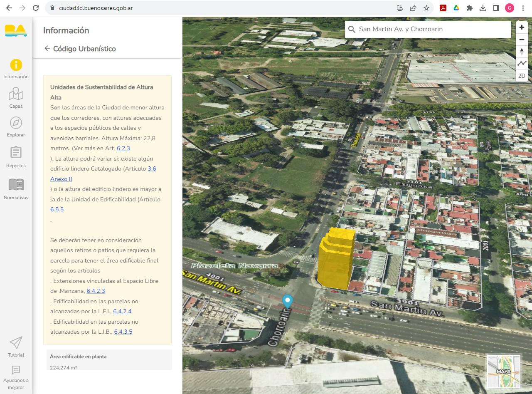The width and height of the screenshot is (532, 394).
Task: Open the Adobe Acrobat extension
Action: point(443,8)
